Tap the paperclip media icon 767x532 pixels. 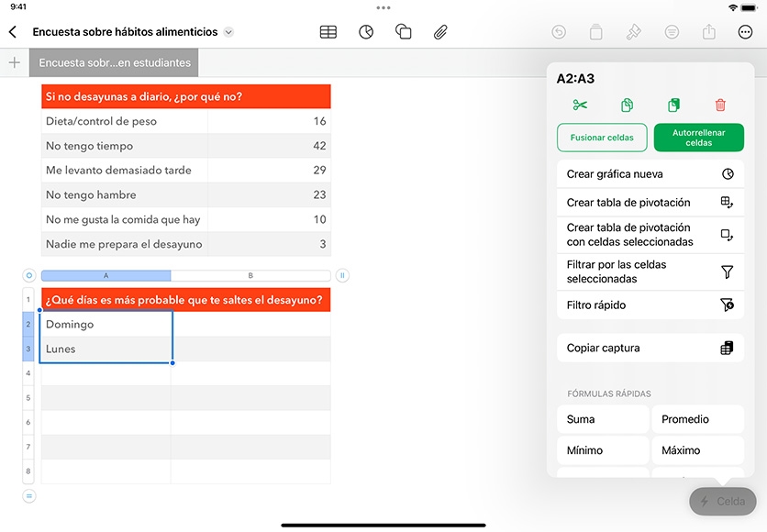coord(440,32)
